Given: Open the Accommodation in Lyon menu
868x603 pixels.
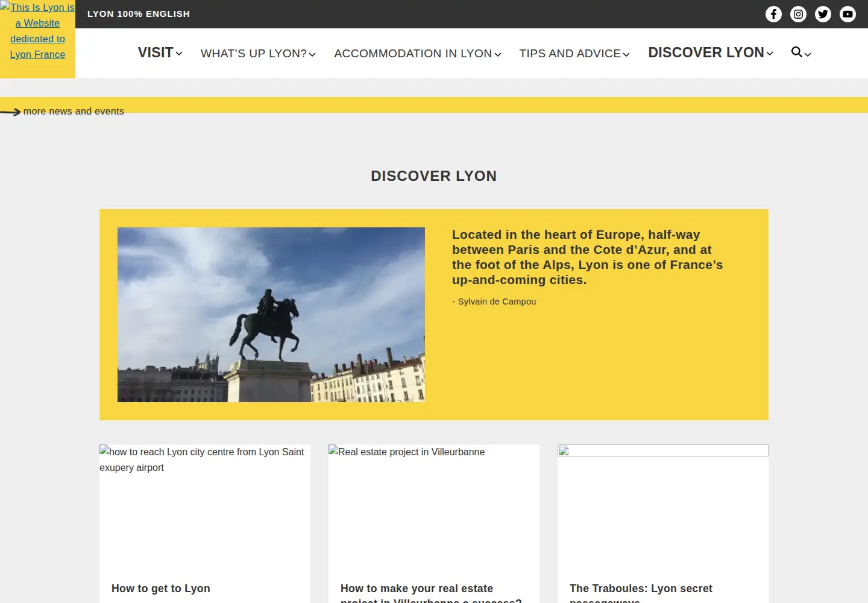Looking at the screenshot, I should 413,54.
